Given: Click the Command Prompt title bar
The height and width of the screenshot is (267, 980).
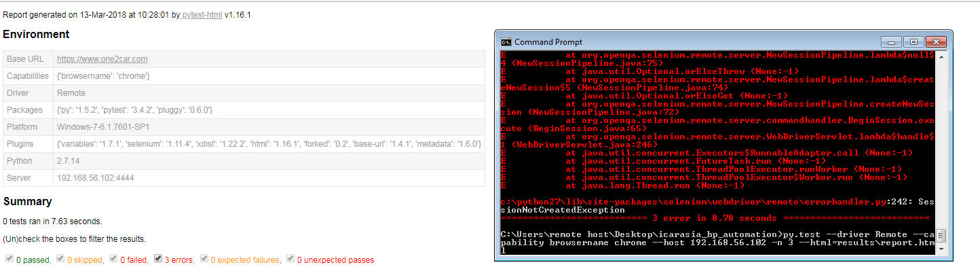Looking at the screenshot, I should tap(692, 41).
